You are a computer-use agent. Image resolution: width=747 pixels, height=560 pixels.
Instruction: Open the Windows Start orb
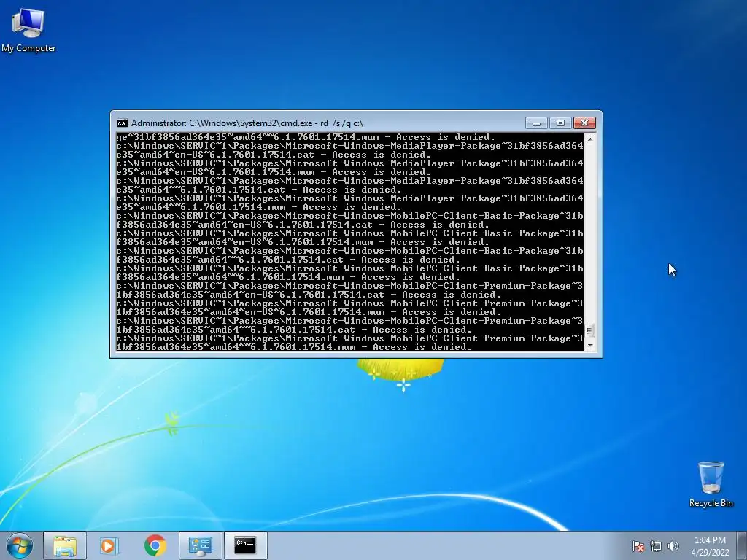click(20, 545)
